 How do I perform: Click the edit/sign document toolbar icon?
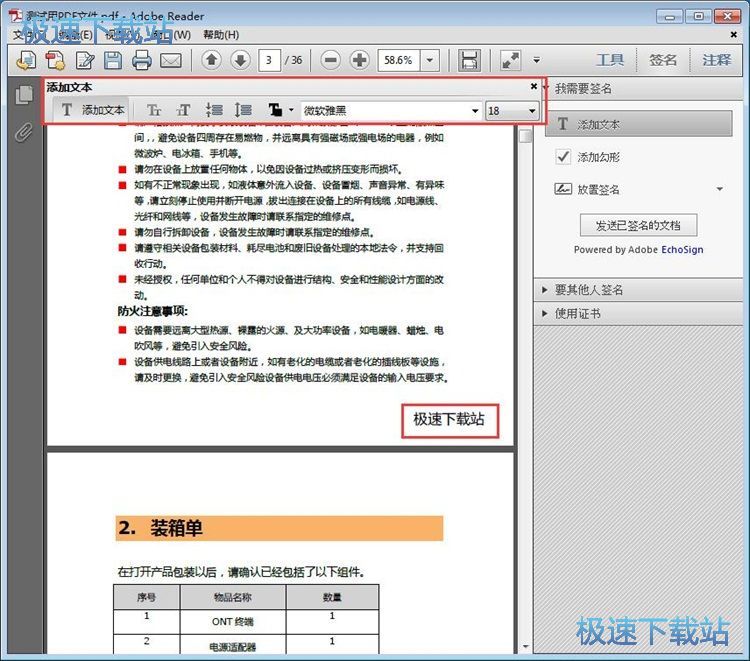click(85, 60)
